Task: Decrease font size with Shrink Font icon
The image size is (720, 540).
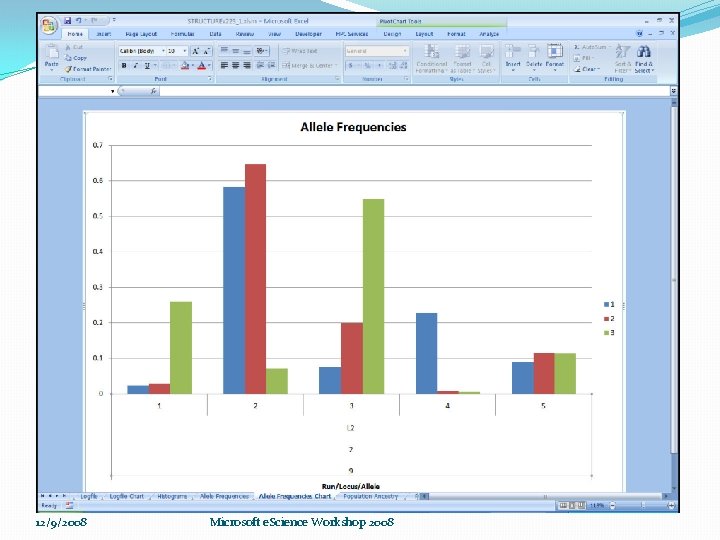Action: pos(207,51)
